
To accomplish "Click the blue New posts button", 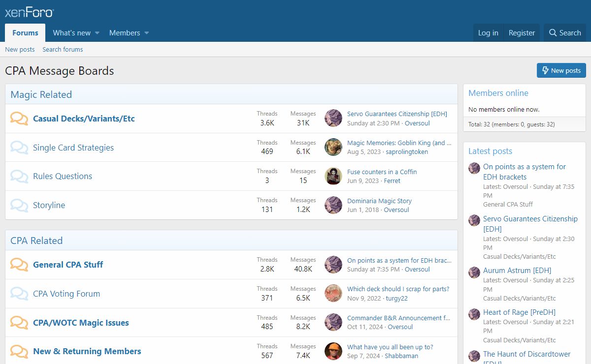I will (561, 70).
